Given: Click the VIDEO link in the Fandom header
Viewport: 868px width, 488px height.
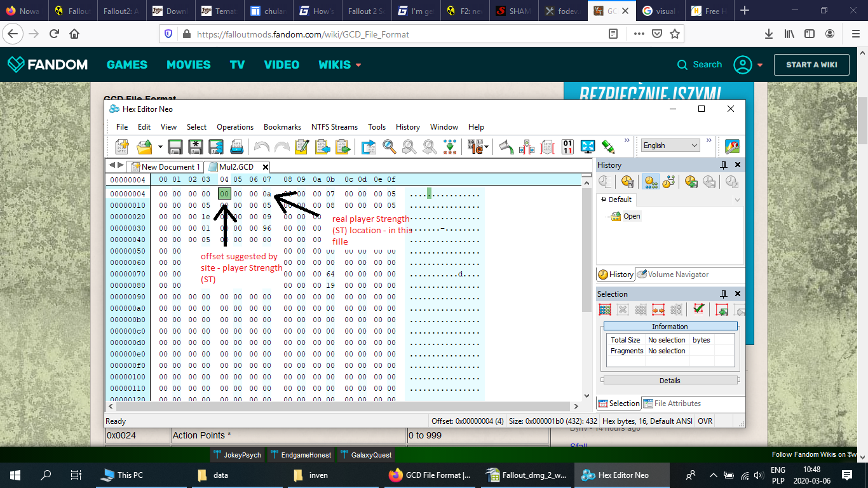Looking at the screenshot, I should coord(281,65).
